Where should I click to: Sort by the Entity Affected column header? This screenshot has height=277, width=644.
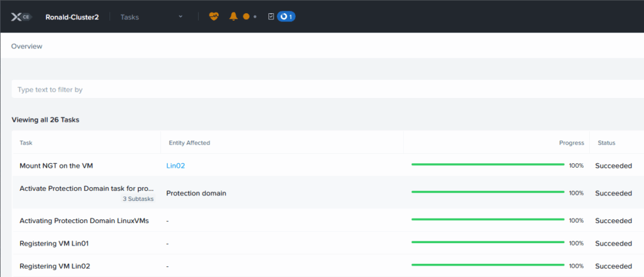point(189,143)
